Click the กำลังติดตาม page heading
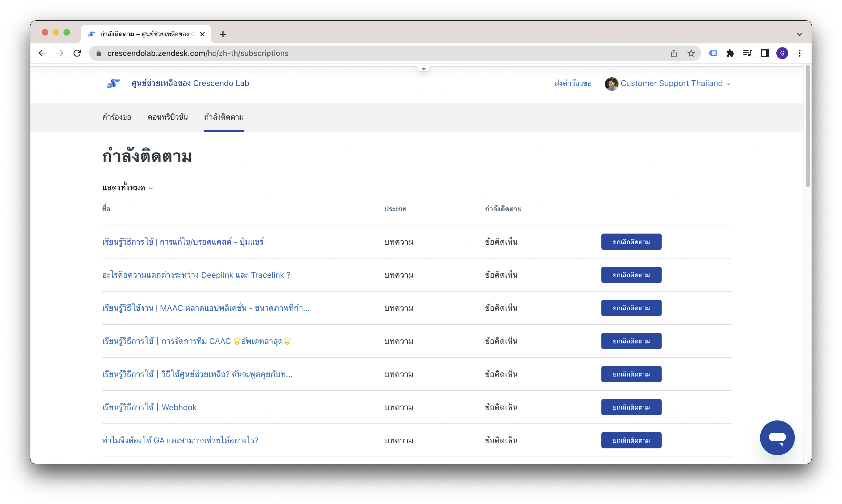Image resolution: width=842 pixels, height=504 pixels. tap(147, 157)
